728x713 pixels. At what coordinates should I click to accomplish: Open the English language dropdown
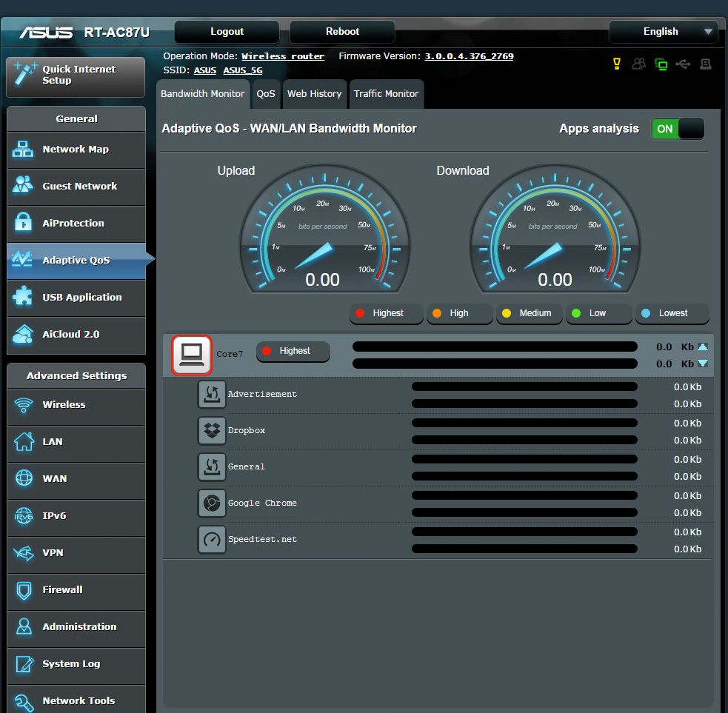pyautogui.click(x=663, y=32)
